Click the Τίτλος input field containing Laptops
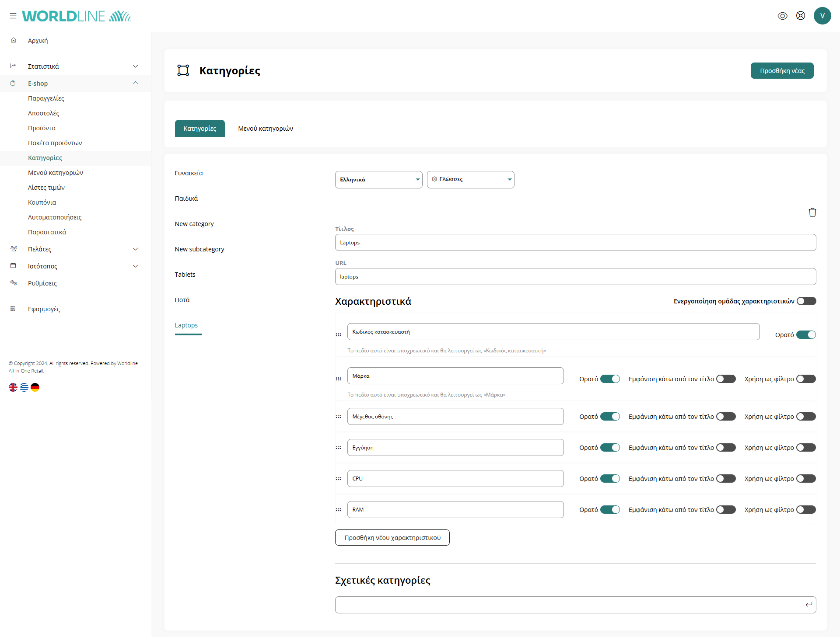Image resolution: width=840 pixels, height=637 pixels. 575,243
